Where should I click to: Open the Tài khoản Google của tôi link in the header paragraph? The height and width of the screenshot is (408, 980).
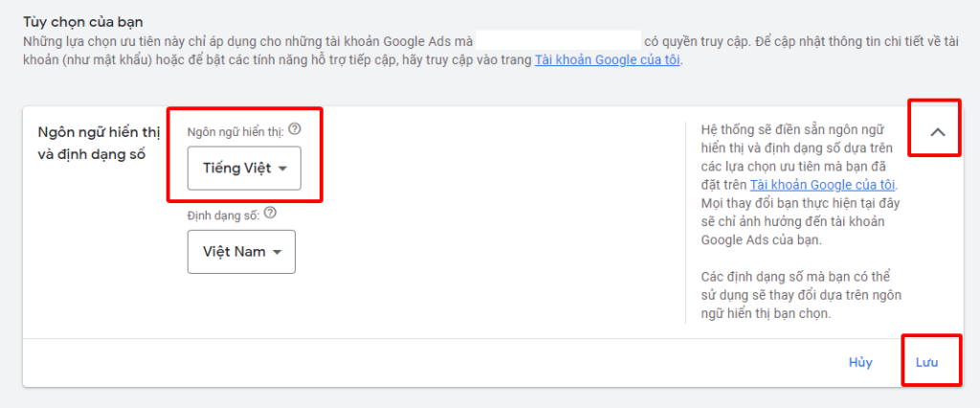point(607,61)
